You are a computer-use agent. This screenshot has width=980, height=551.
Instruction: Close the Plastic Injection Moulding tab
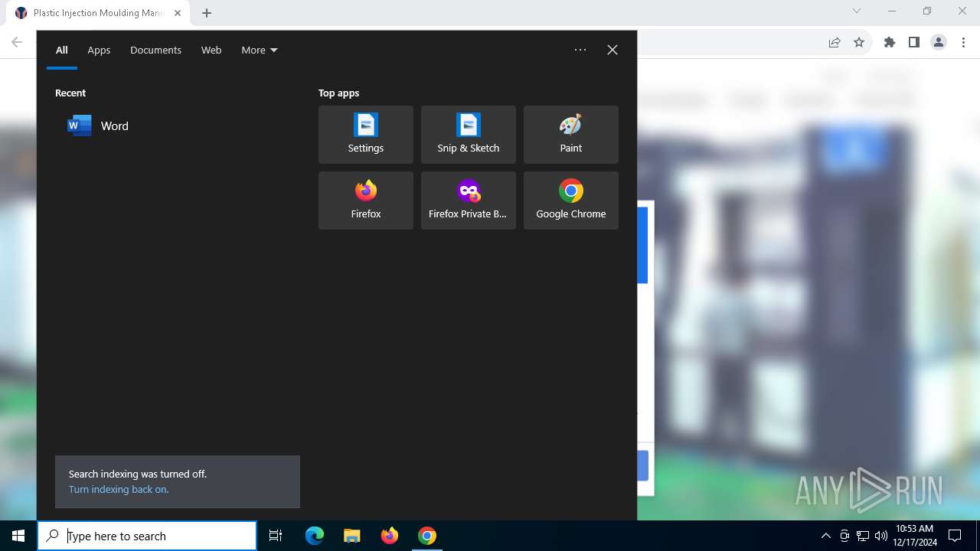[x=177, y=13]
